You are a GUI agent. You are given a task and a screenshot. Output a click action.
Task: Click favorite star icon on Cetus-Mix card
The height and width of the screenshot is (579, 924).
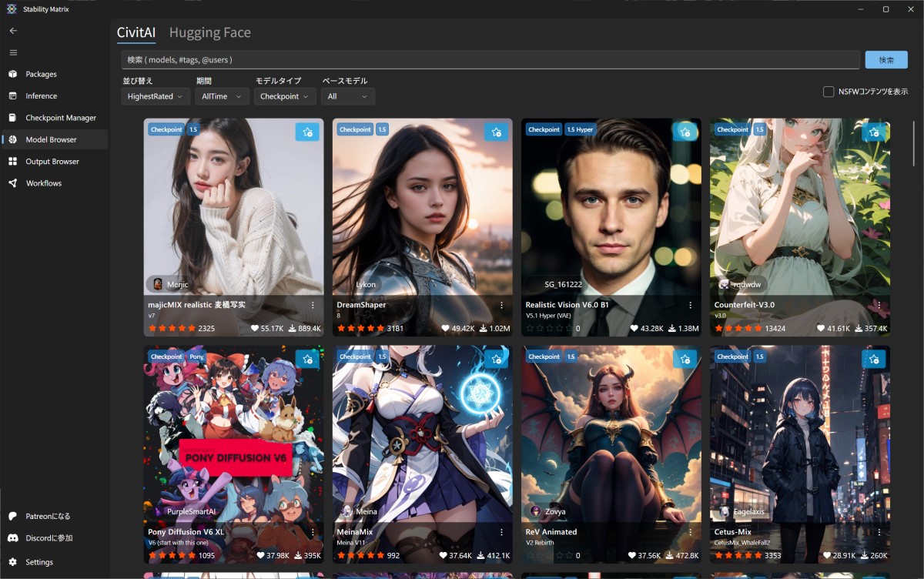click(874, 359)
